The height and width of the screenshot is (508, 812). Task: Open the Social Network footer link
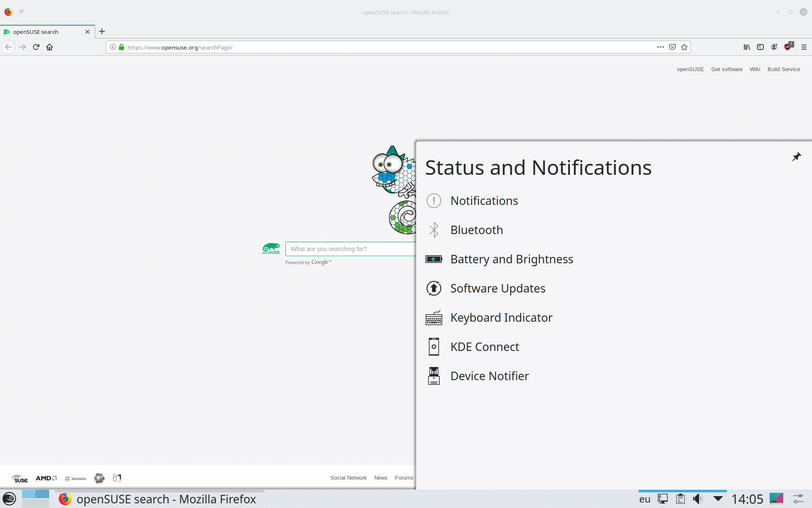click(x=348, y=478)
